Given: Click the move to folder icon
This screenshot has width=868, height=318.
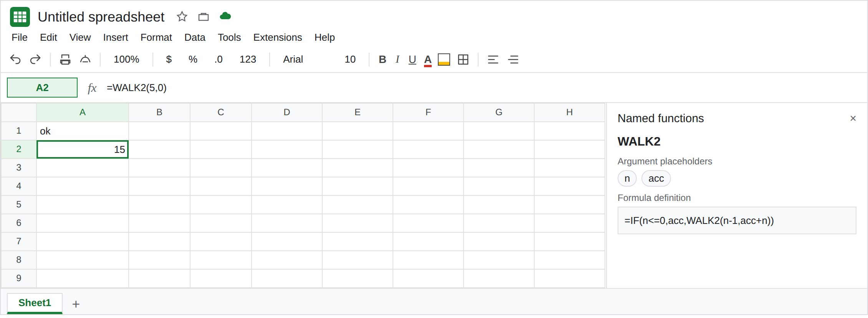Looking at the screenshot, I should [x=204, y=17].
